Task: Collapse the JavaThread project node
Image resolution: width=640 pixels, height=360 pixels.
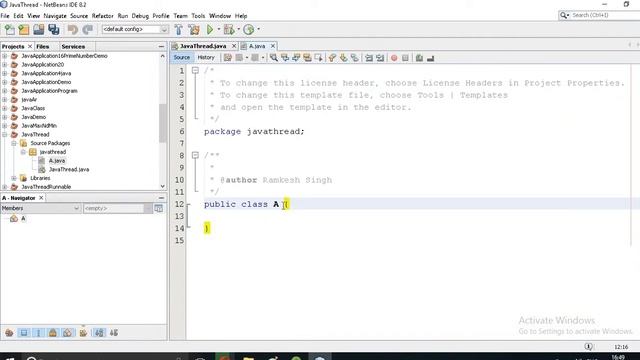Action: [4, 134]
